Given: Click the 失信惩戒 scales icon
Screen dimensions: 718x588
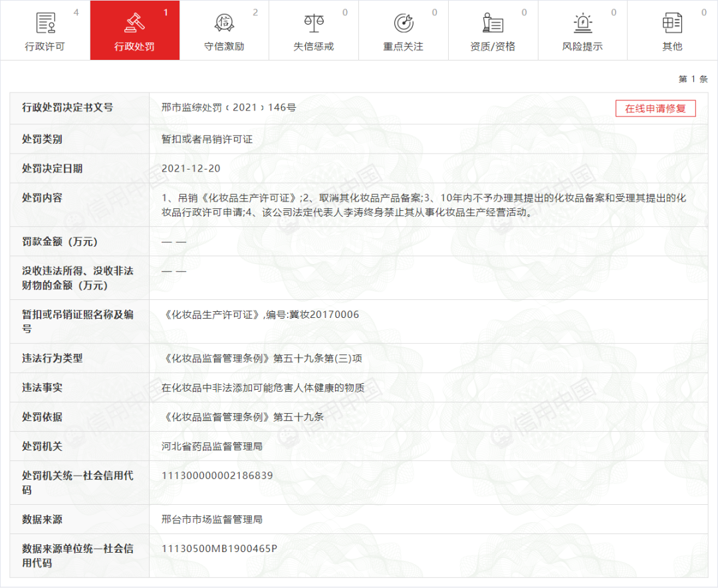Looking at the screenshot, I should click(x=314, y=23).
